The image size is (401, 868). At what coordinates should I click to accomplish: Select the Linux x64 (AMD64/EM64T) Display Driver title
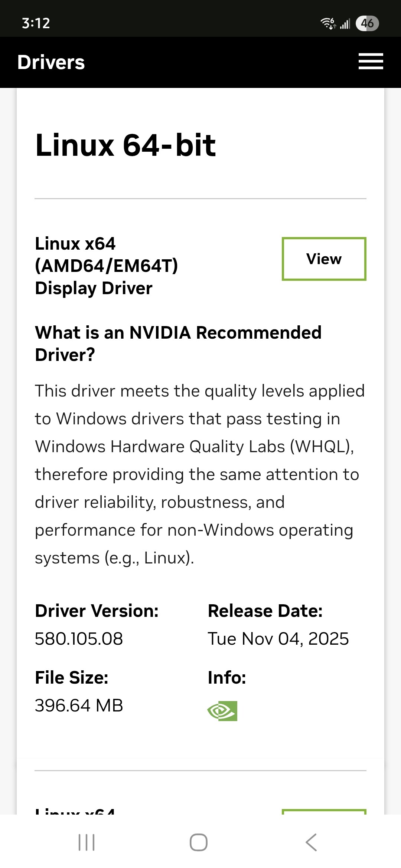(107, 266)
